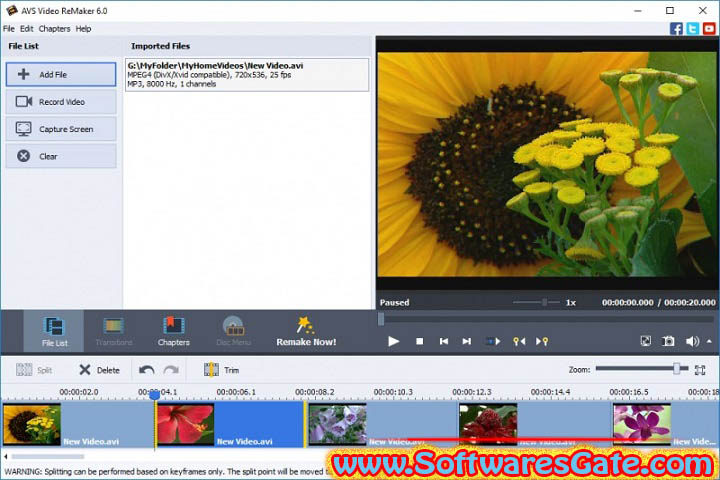Viewport: 720px width, 480px height.
Task: Open the Disc Menu tab
Action: pos(233,332)
